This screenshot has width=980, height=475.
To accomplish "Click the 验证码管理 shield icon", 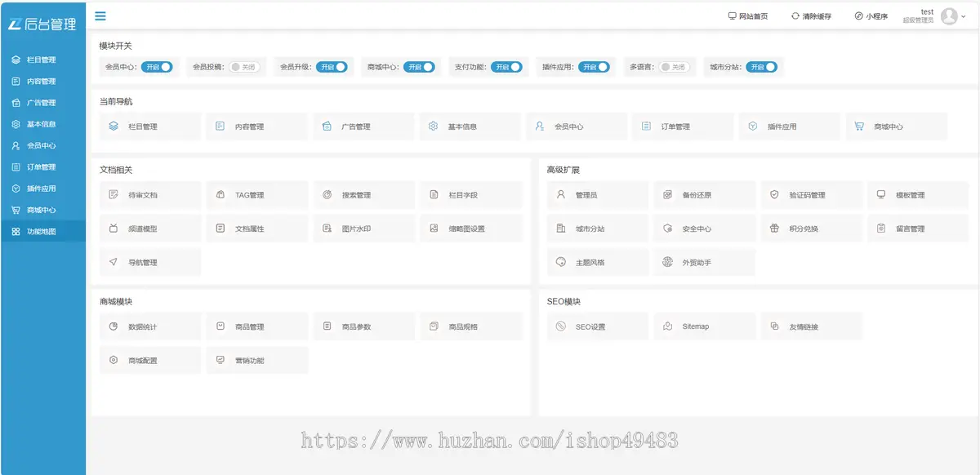I will (774, 195).
